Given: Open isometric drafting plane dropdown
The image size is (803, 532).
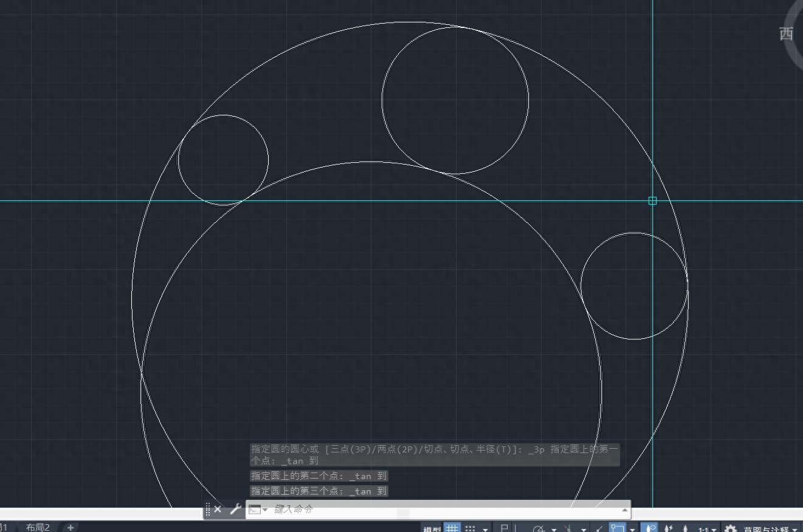Looking at the screenshot, I should point(584,530).
